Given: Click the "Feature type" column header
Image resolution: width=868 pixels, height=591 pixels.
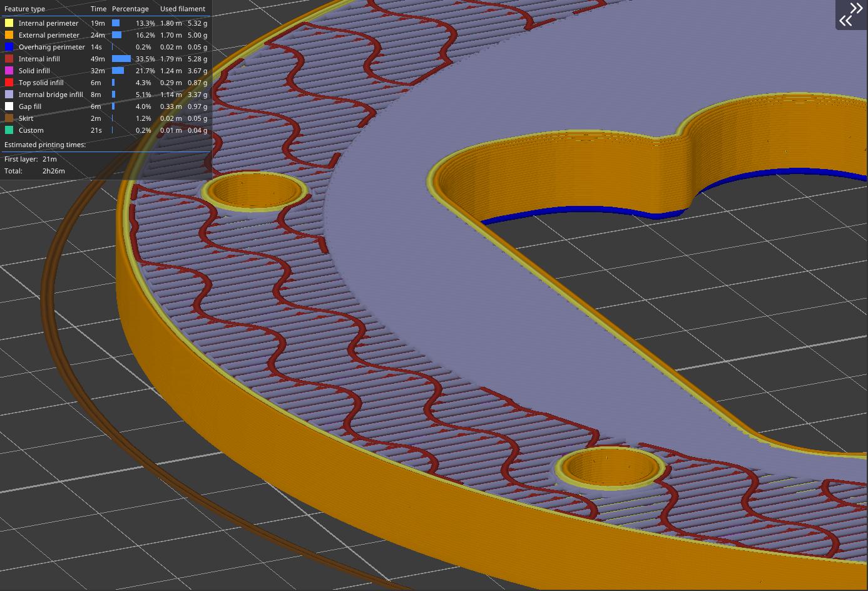Looking at the screenshot, I should point(24,9).
